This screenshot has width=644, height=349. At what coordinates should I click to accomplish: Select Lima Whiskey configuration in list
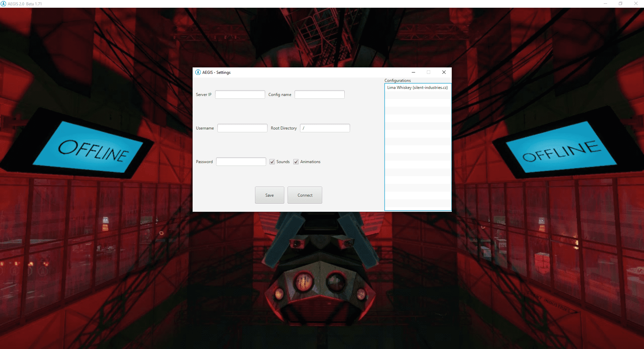tap(417, 88)
